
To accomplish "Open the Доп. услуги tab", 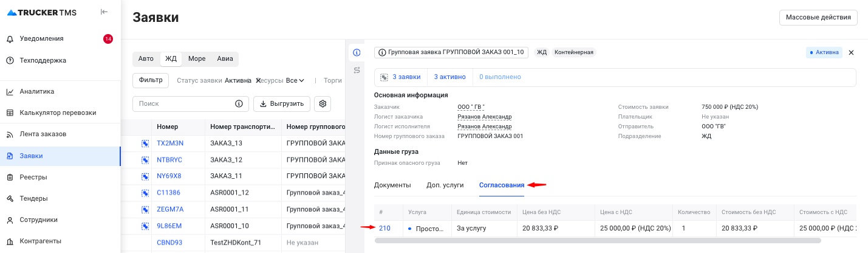I will click(445, 185).
